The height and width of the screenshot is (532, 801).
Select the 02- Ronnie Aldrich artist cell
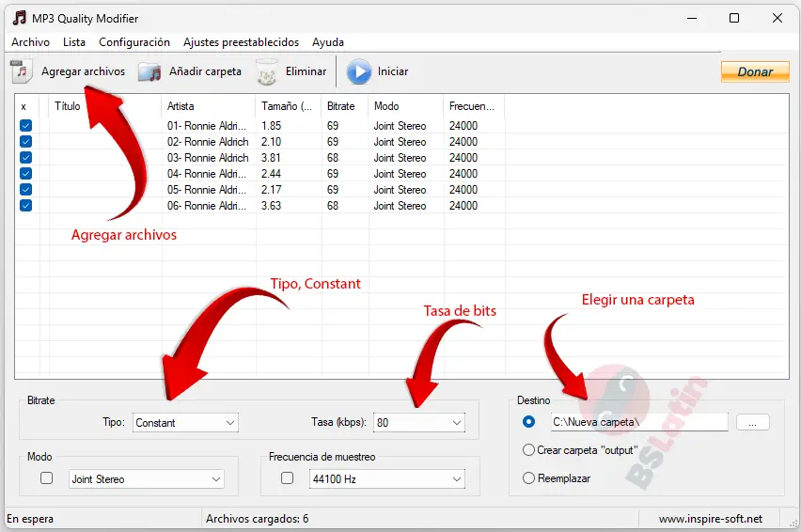pyautogui.click(x=208, y=141)
